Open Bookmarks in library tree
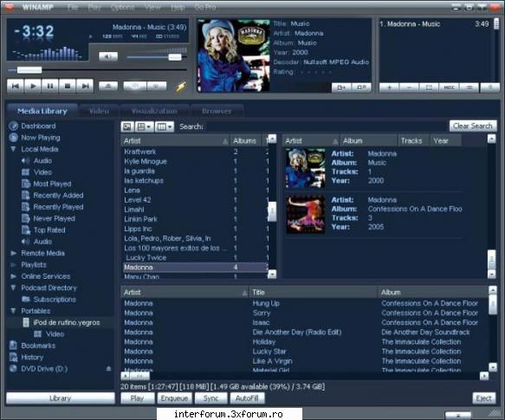Screen dimensions: 505x420 pos(38,346)
